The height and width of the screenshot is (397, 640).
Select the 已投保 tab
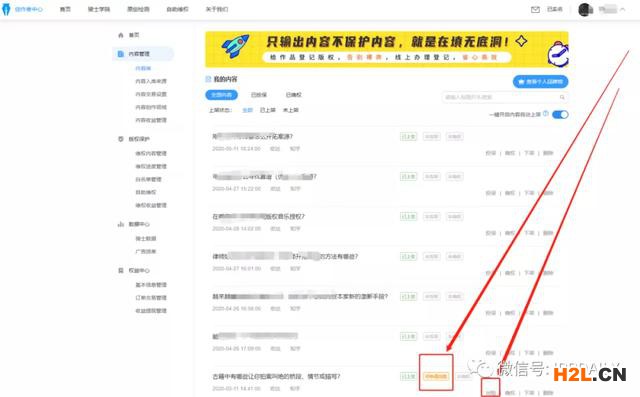click(x=259, y=95)
